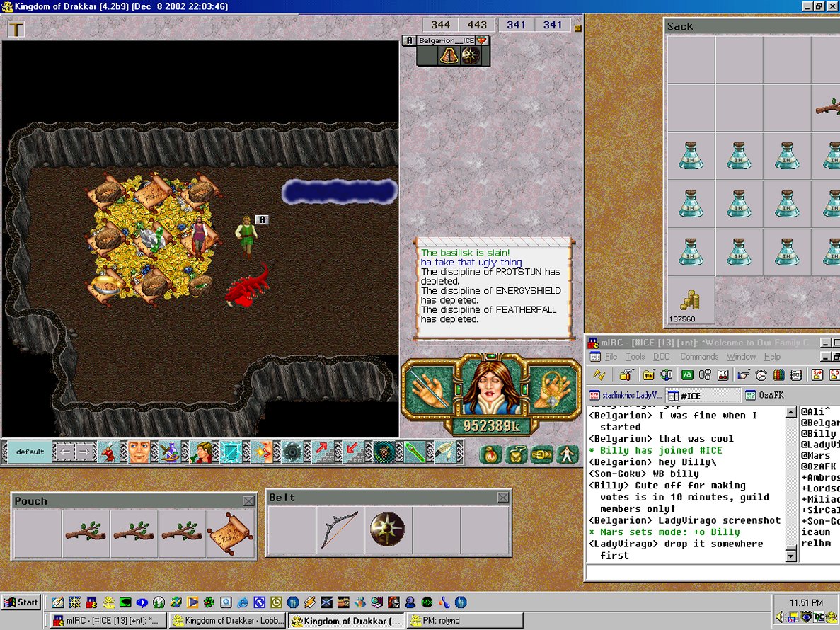This screenshot has width=840, height=630.
Task: Click the scroll item in Pouch
Action: click(230, 532)
